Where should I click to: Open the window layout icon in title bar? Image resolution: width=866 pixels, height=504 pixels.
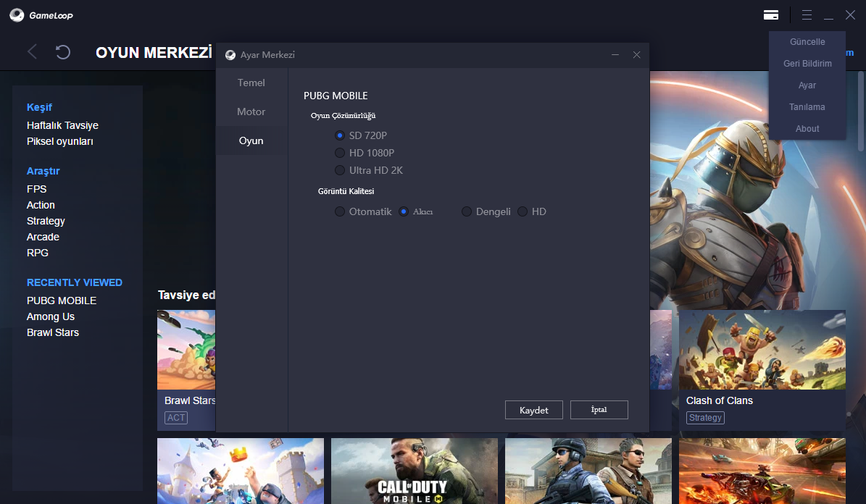pyautogui.click(x=771, y=15)
